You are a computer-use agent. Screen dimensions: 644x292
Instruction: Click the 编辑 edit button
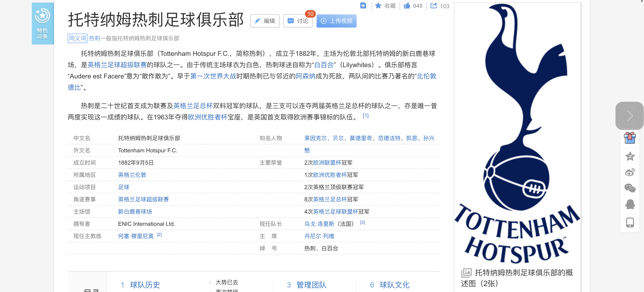265,21
